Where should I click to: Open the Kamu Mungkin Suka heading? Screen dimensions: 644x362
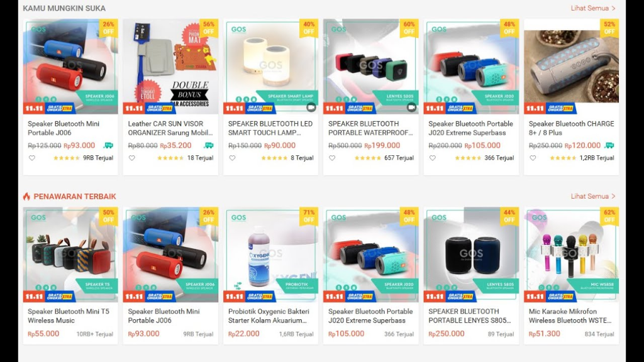[x=64, y=8]
